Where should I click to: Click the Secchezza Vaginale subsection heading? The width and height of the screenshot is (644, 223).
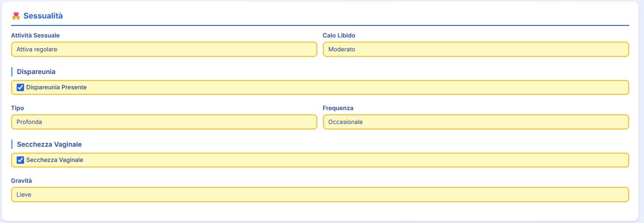(x=49, y=144)
